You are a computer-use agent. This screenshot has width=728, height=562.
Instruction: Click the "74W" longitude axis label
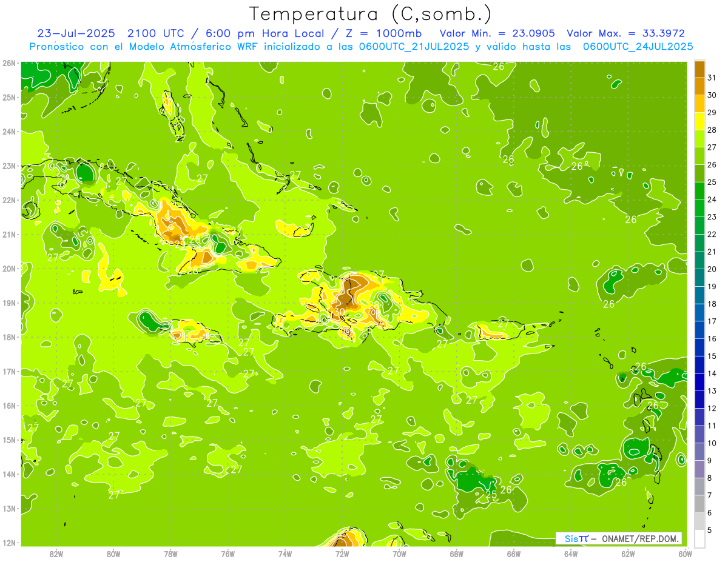click(285, 554)
